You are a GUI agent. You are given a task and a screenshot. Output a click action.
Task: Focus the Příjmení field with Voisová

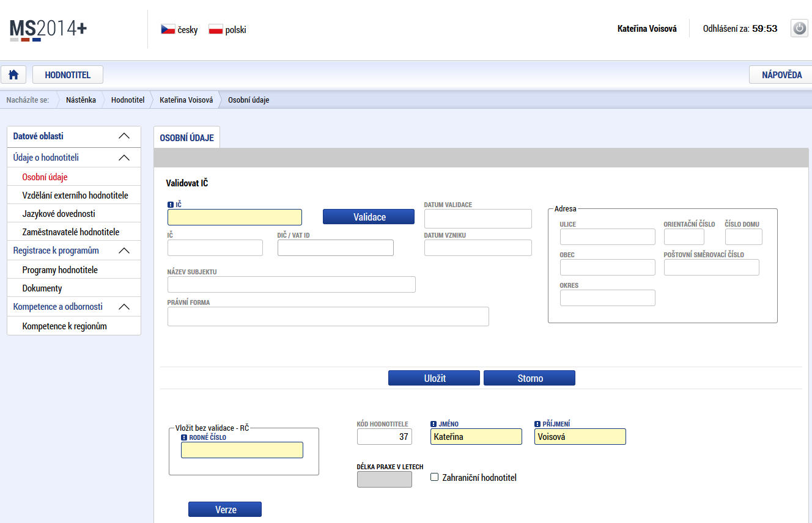[x=580, y=436]
